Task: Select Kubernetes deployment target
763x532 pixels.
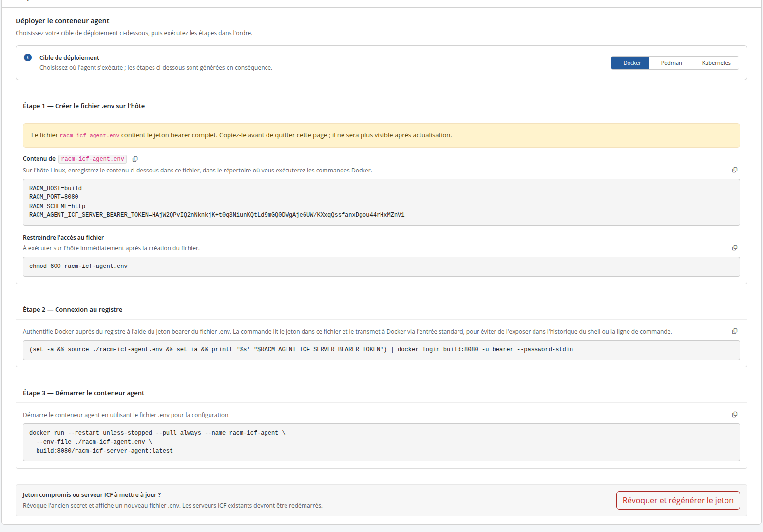Action: 716,63
